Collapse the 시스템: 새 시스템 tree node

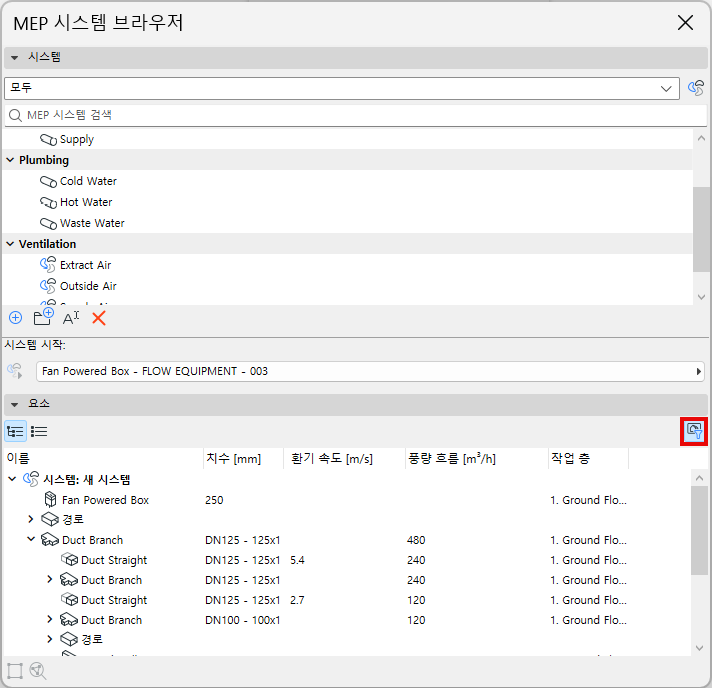pyautogui.click(x=12, y=479)
